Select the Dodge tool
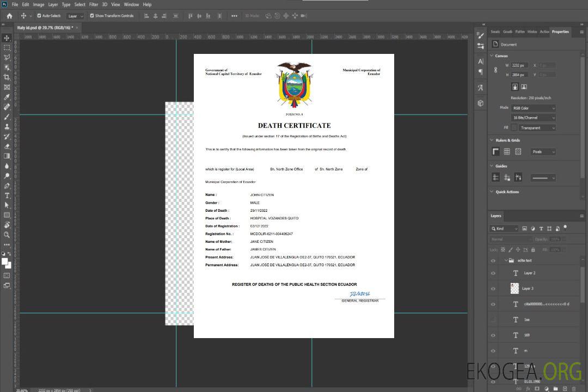 [x=7, y=175]
